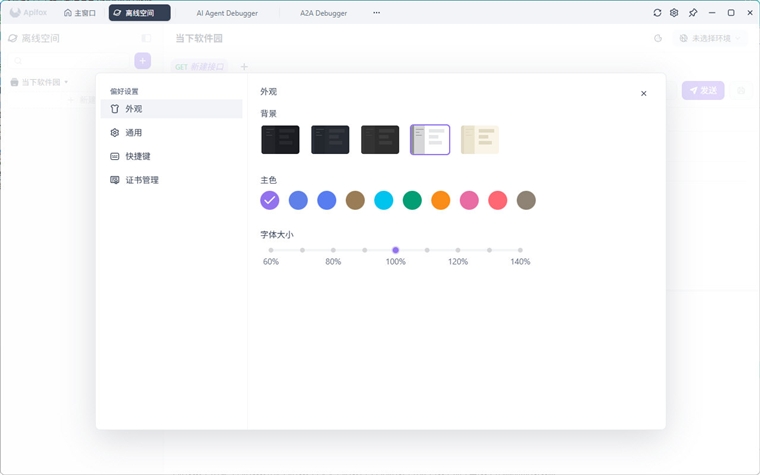Viewport: 760px width, 475px height.
Task: Select the second dark navy background theme
Action: (x=330, y=140)
